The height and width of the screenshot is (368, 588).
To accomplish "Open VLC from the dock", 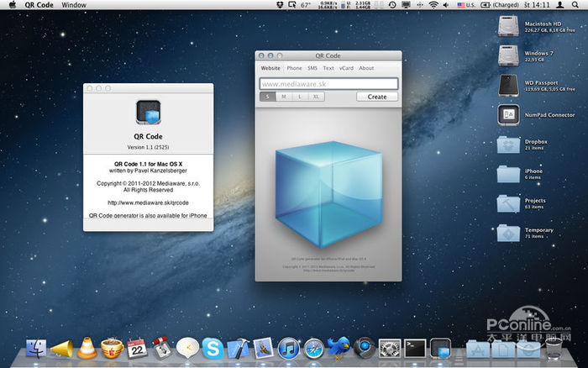I will coord(87,347).
